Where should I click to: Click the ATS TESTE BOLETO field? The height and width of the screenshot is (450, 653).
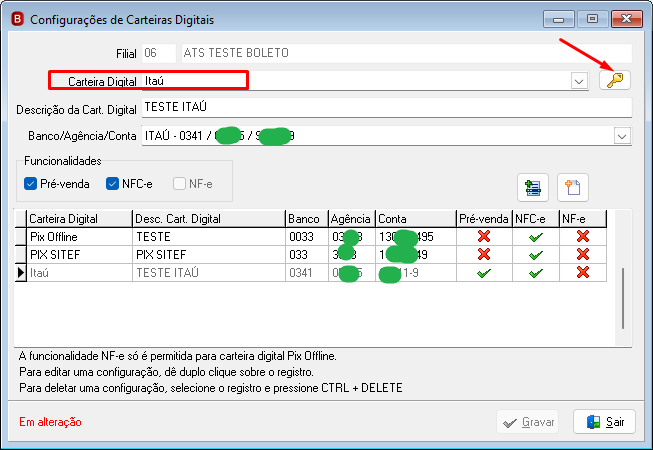coord(406,53)
